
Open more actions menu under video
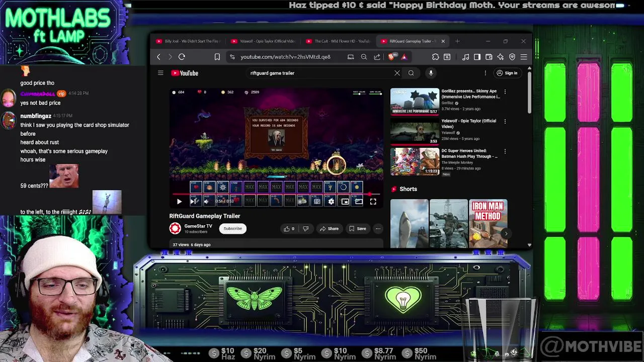[378, 229]
